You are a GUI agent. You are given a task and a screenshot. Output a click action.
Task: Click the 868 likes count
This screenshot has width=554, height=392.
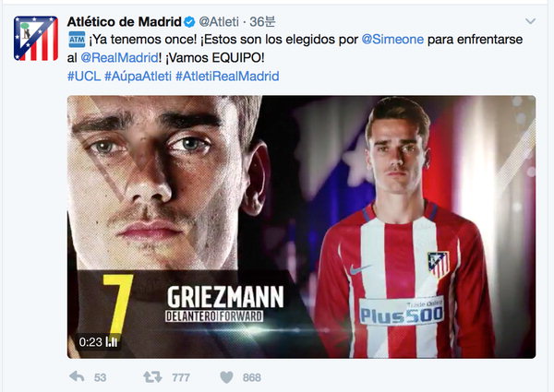click(x=252, y=378)
